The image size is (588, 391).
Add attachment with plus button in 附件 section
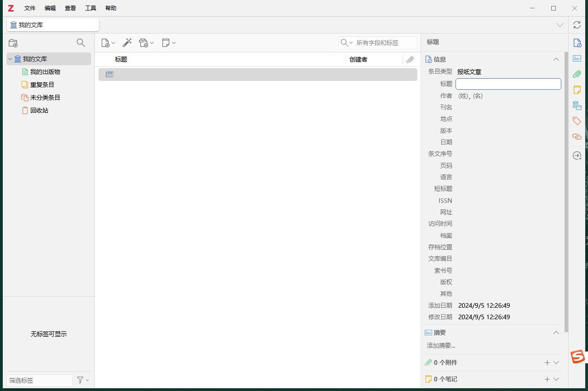click(547, 362)
